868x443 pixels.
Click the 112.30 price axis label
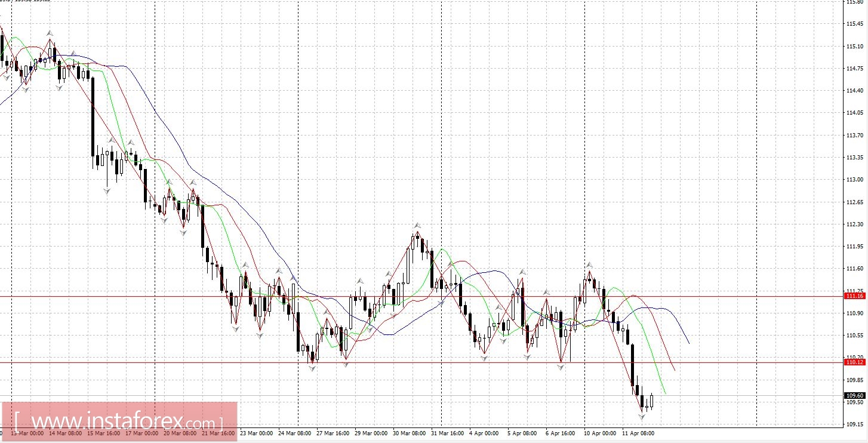point(855,224)
